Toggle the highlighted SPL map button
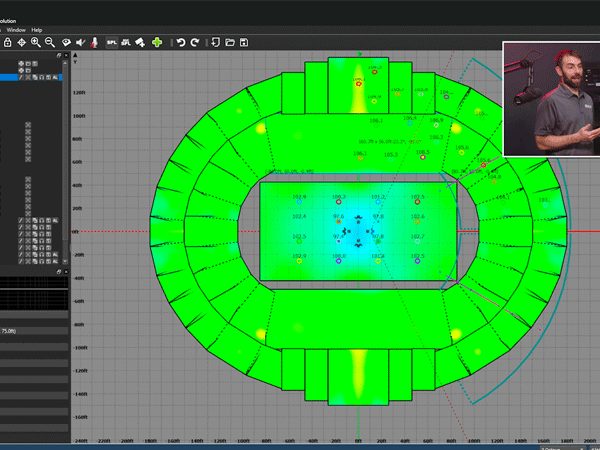 [x=112, y=42]
